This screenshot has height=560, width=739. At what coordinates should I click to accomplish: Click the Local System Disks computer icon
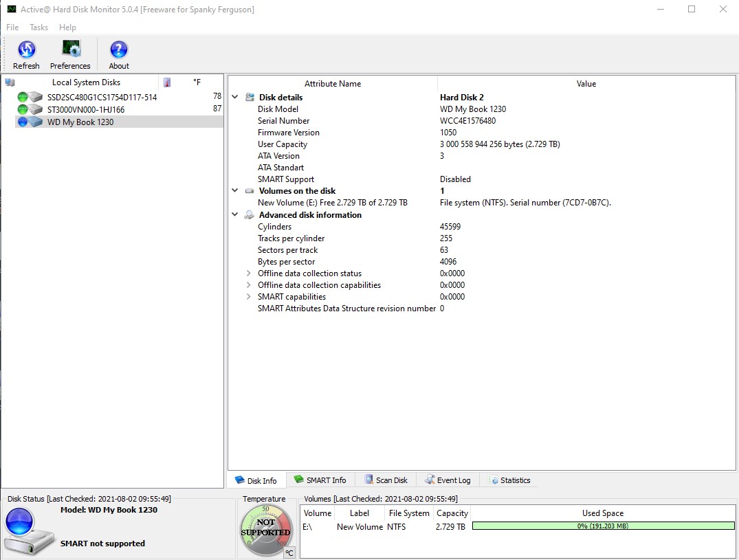10,82
